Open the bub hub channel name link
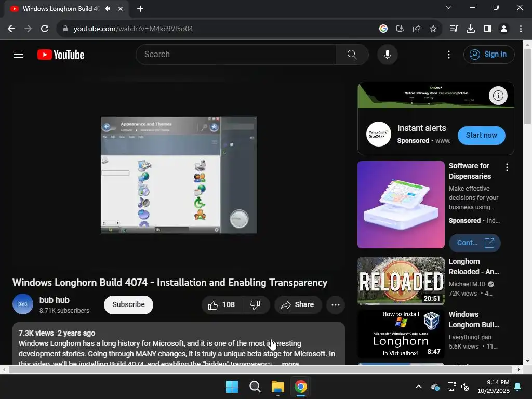This screenshot has width=532, height=399. (x=54, y=300)
